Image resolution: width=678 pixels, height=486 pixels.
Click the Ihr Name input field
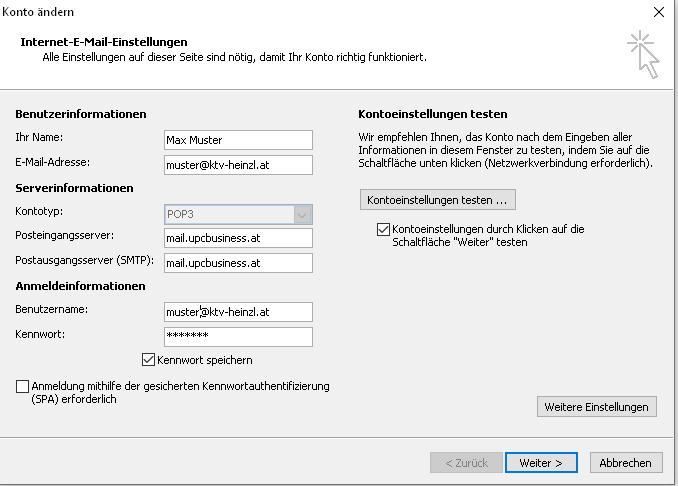(238, 140)
